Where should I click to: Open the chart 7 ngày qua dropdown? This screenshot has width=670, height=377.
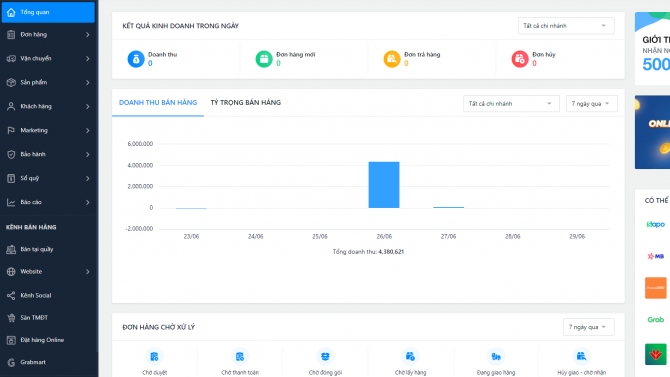point(591,103)
